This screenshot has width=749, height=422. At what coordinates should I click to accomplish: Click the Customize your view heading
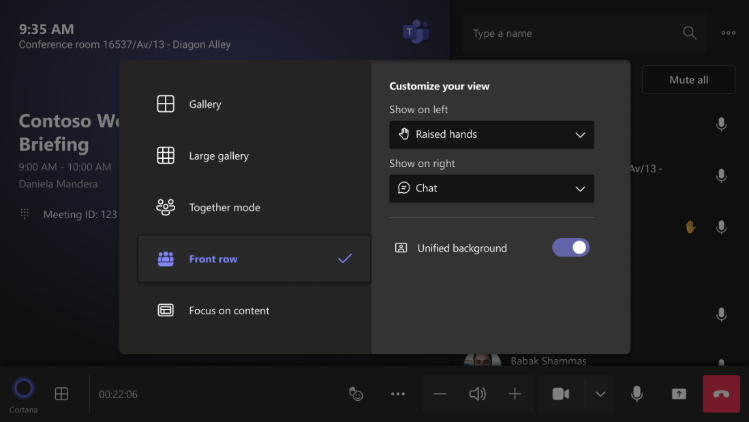(x=439, y=86)
